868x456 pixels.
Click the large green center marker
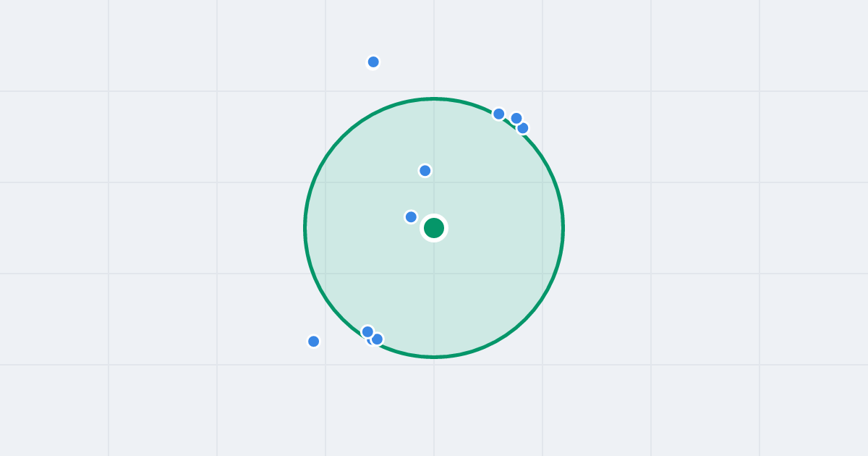(434, 228)
